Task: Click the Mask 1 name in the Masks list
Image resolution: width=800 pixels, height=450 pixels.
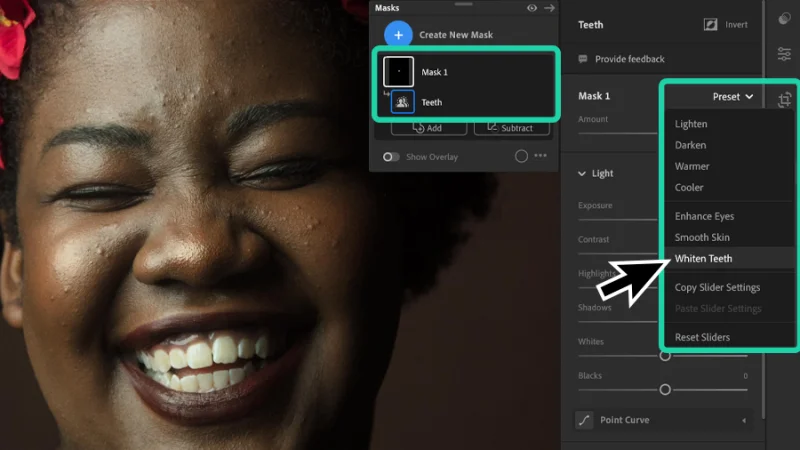Action: tap(434, 72)
